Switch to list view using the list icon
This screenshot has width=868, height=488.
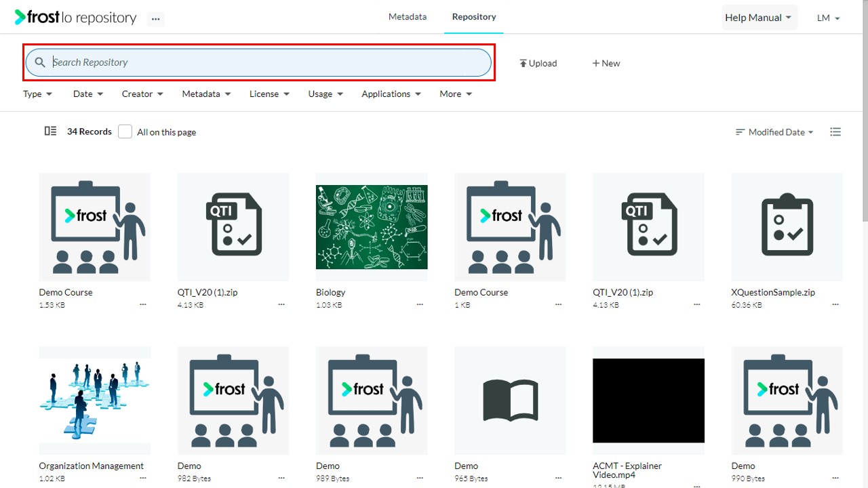[x=835, y=132]
